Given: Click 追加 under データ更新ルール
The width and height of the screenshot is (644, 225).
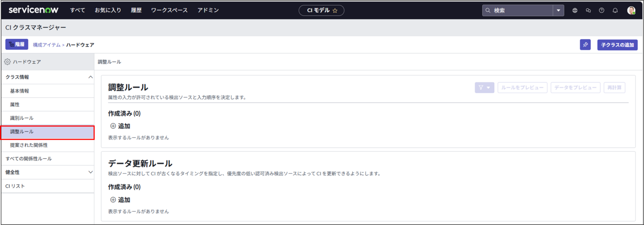Looking at the screenshot, I should click(120, 200).
